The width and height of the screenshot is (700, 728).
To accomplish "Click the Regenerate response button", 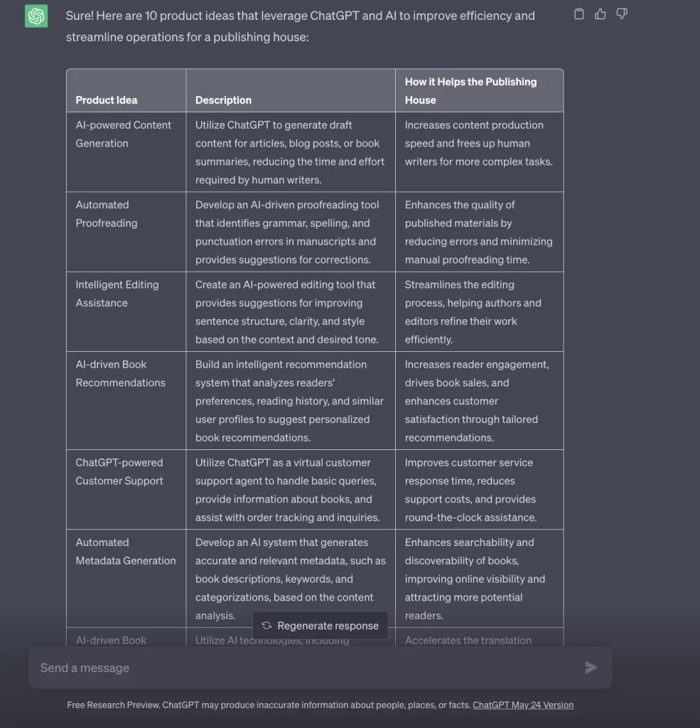I will [321, 626].
